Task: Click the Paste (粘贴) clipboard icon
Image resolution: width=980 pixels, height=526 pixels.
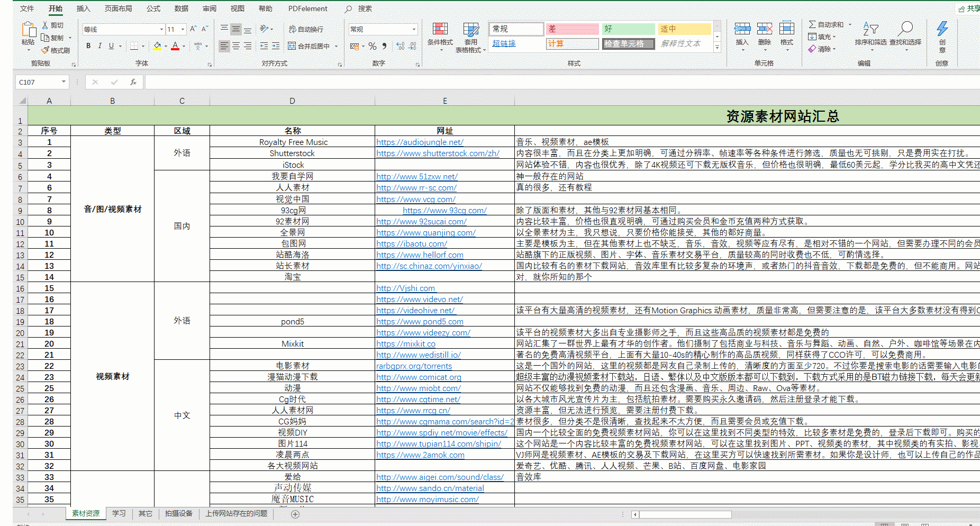Action: click(x=28, y=30)
